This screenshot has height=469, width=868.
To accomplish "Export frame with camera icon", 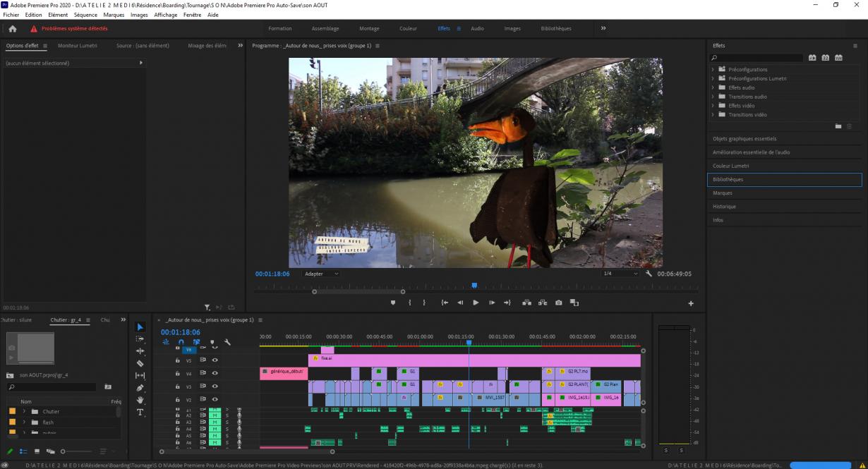I will tap(558, 303).
